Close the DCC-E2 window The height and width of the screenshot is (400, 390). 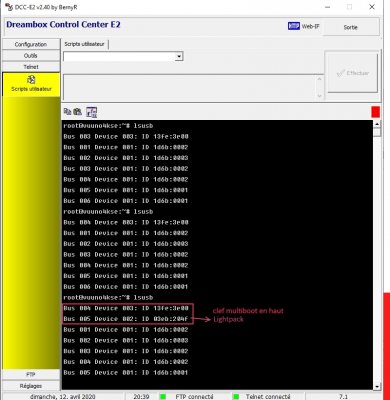coord(372,7)
